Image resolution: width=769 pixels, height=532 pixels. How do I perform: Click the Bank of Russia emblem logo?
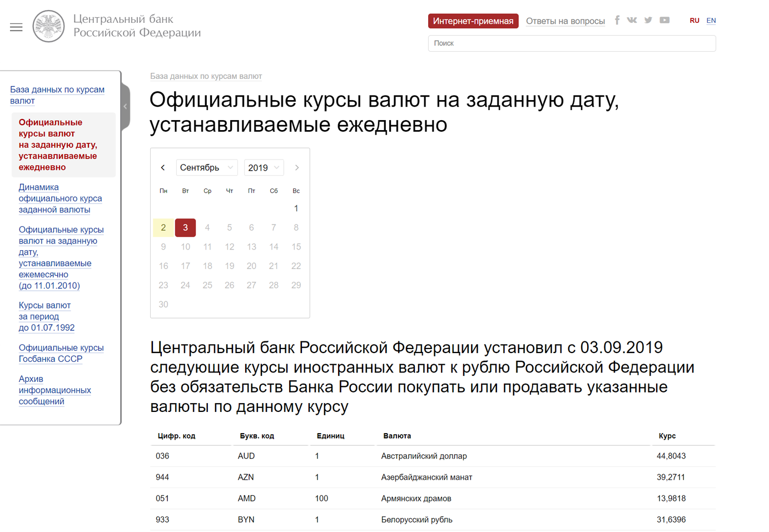pyautogui.click(x=48, y=26)
